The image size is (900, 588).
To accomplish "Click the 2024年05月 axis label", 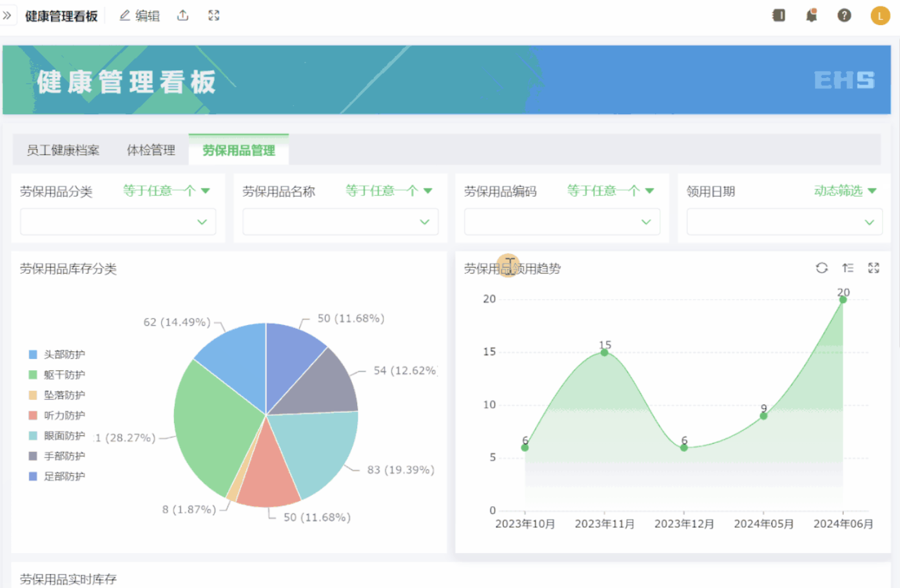I will 763,524.
